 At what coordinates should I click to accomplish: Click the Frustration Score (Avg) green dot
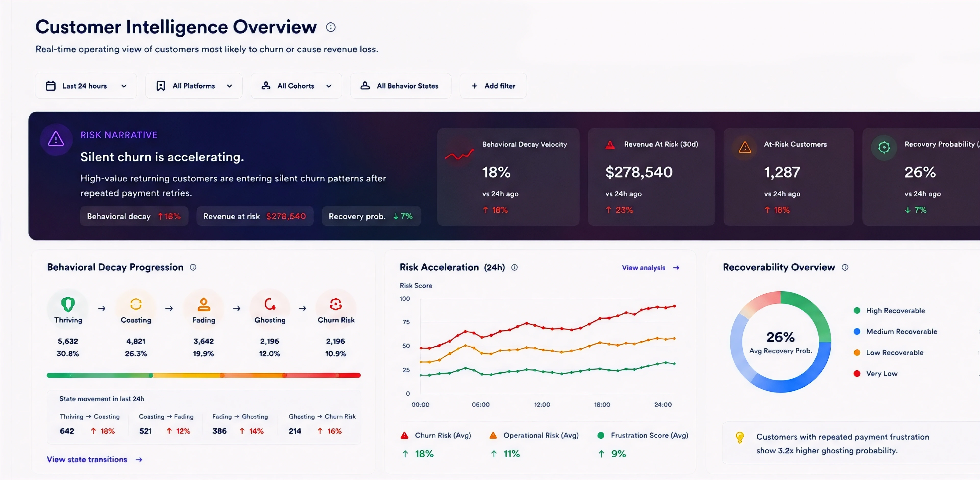601,436
